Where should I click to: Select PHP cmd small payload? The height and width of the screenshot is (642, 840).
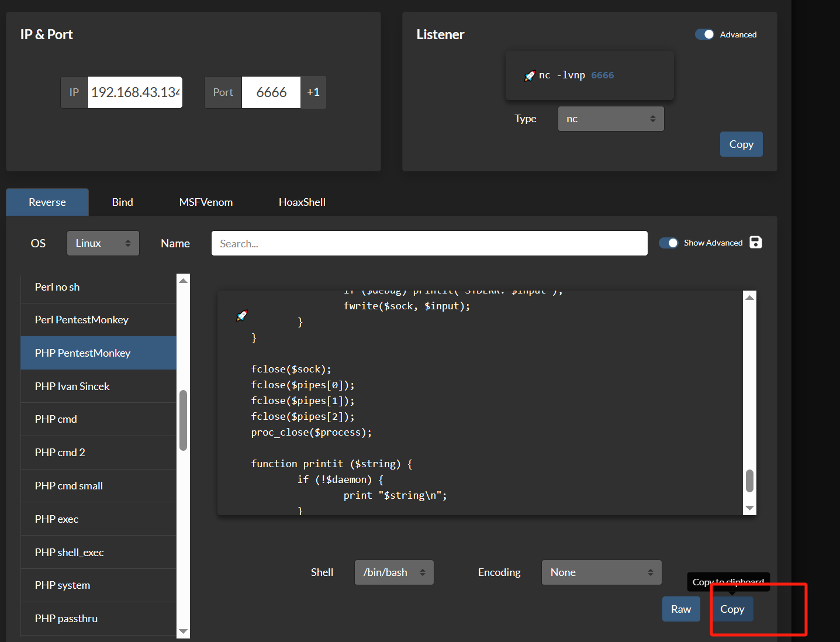pyautogui.click(x=98, y=486)
